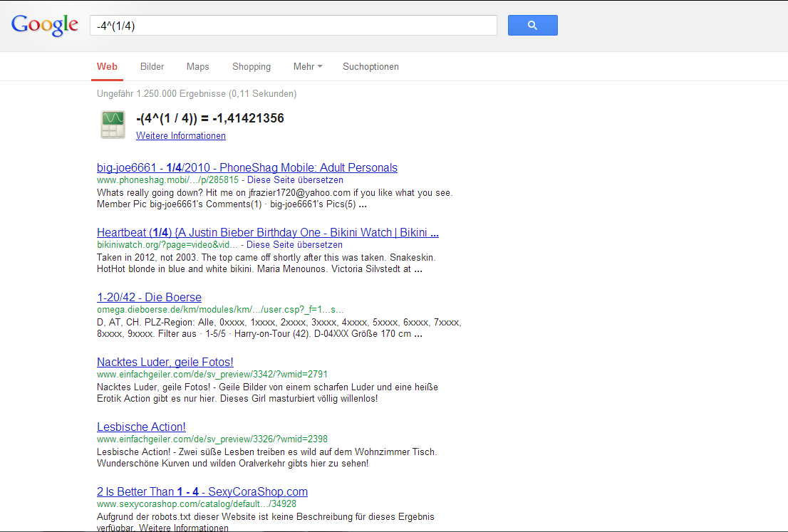Image resolution: width=788 pixels, height=532 pixels.
Task: Open the big-joe6661 PhoneShag Mobile result
Action: pyautogui.click(x=247, y=168)
